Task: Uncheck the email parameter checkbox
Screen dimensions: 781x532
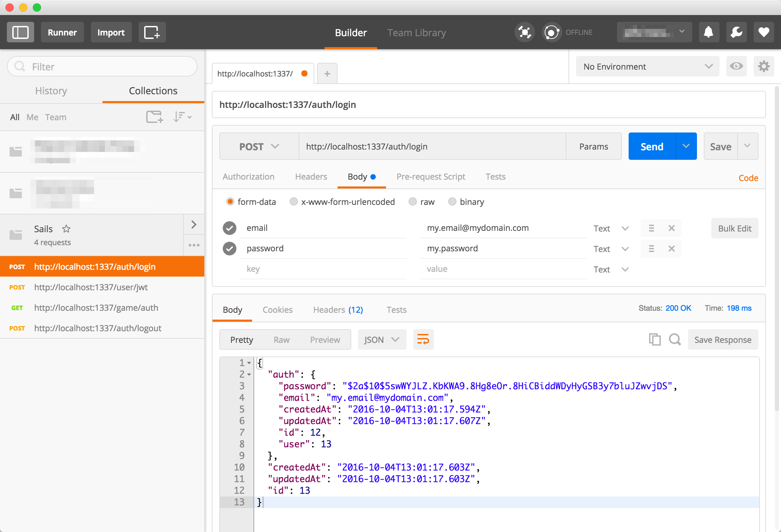Action: (x=230, y=228)
